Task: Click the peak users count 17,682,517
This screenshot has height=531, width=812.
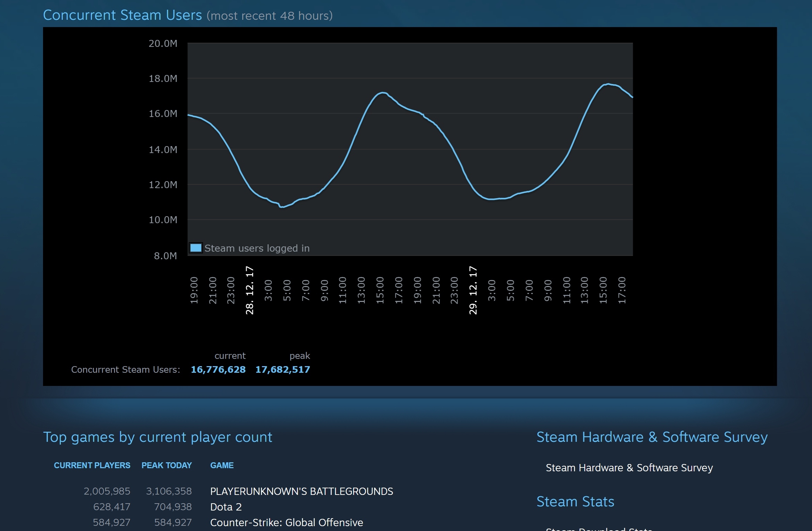Action: pos(282,369)
